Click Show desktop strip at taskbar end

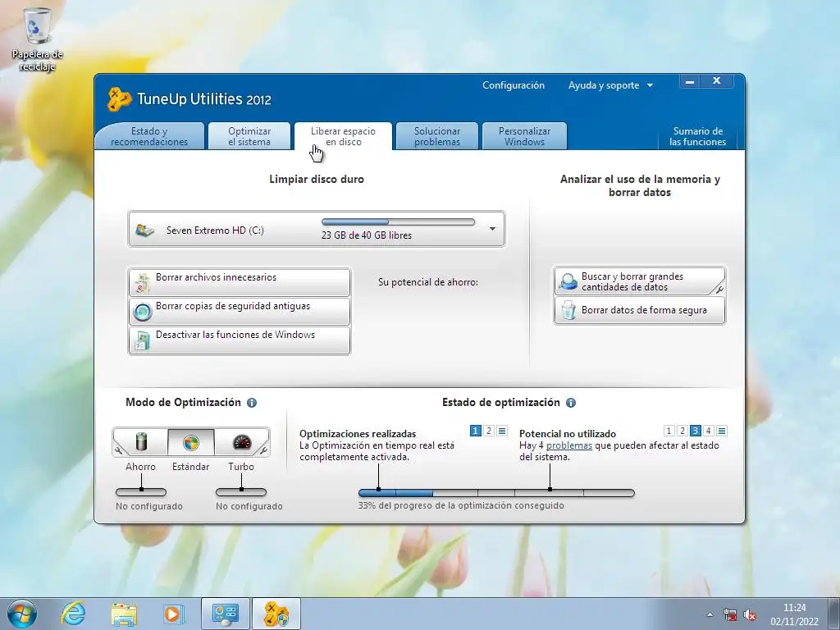point(836,614)
